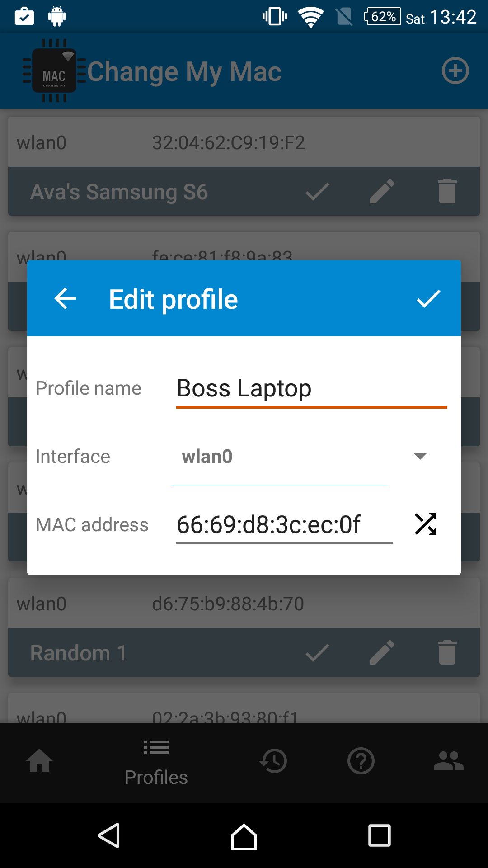Shuffle to randomize the MAC address

pyautogui.click(x=425, y=524)
